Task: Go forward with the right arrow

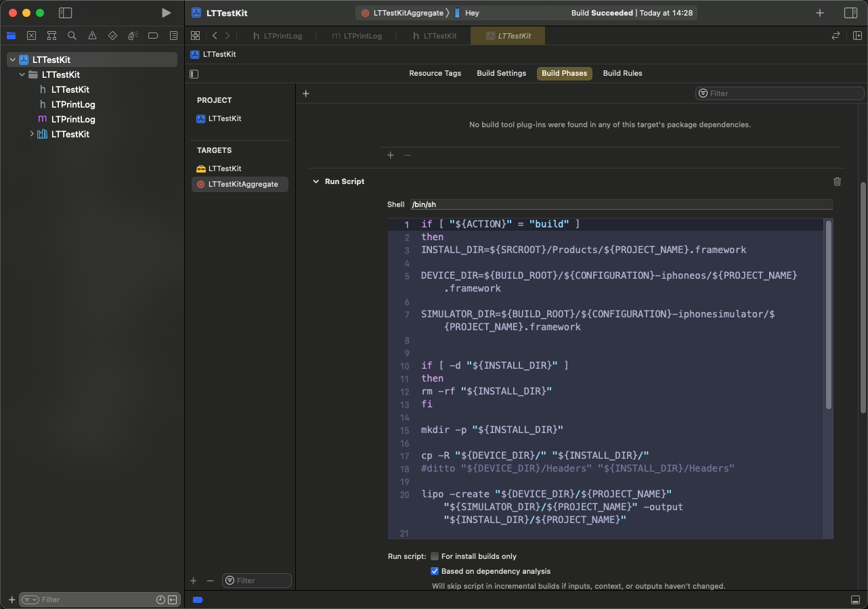Action: click(x=227, y=36)
